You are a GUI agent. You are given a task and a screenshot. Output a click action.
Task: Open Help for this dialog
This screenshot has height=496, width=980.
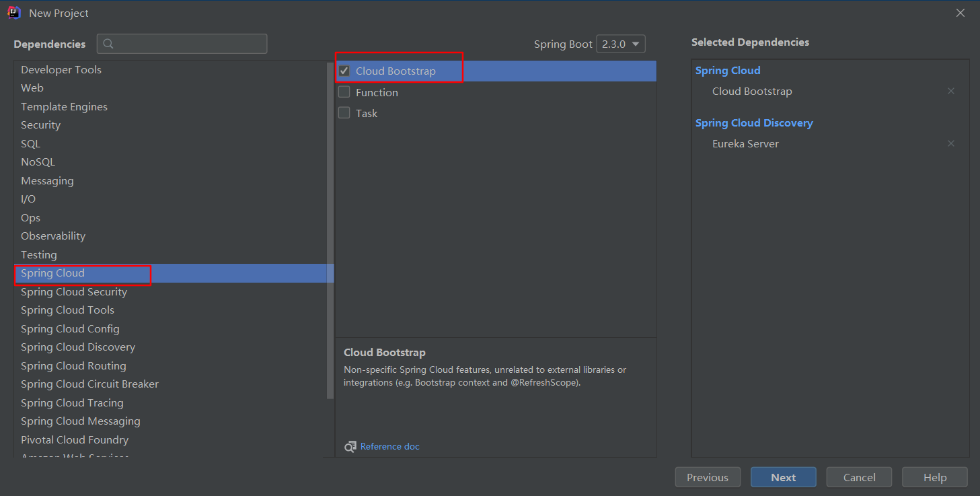(935, 477)
